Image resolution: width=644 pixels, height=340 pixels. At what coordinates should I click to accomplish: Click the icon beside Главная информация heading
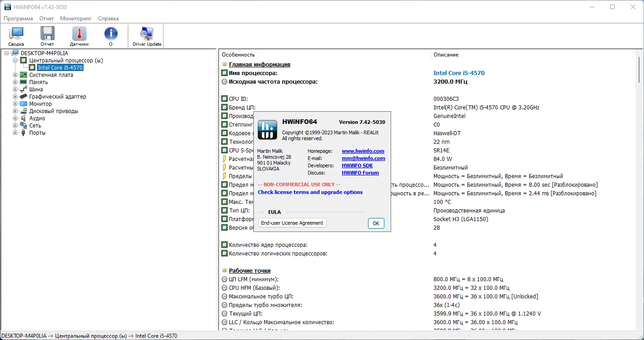224,65
